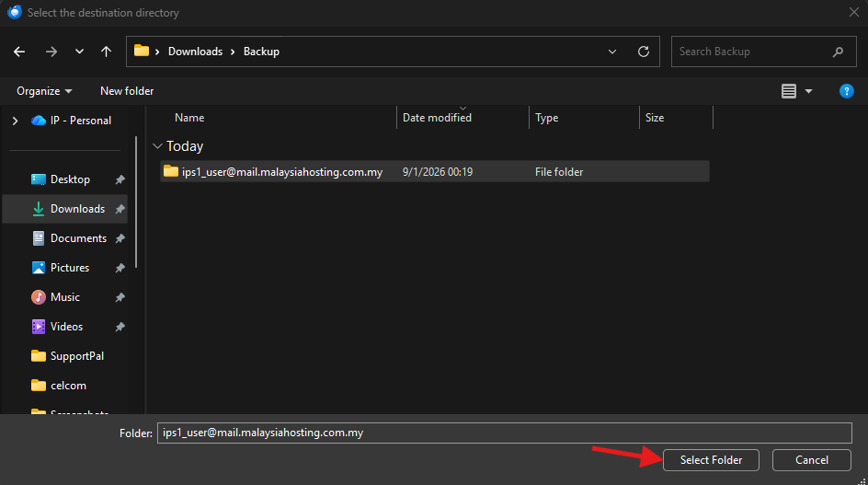The height and width of the screenshot is (485, 868).
Task: Expand the IP - Personal tree node
Action: pyautogui.click(x=15, y=121)
